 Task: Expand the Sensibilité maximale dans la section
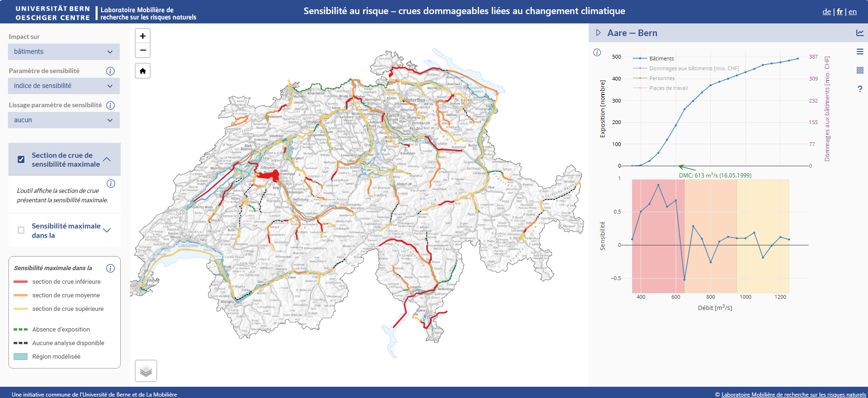coord(107,230)
